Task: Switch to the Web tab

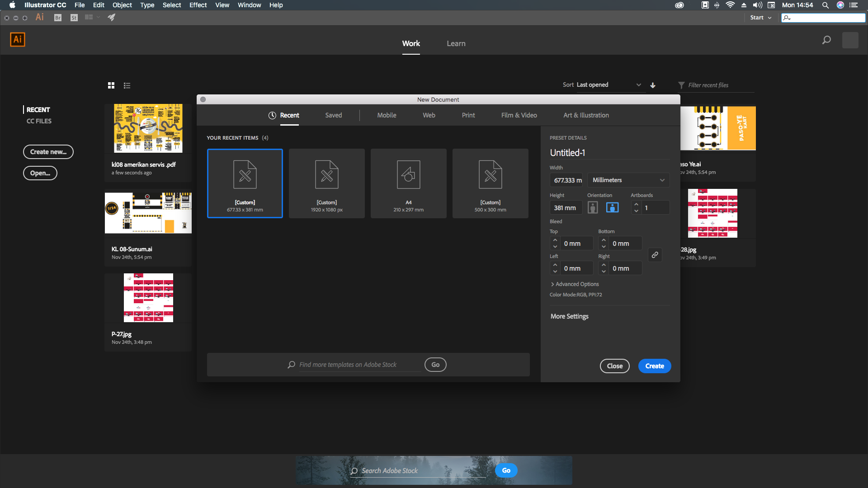Action: [x=429, y=115]
